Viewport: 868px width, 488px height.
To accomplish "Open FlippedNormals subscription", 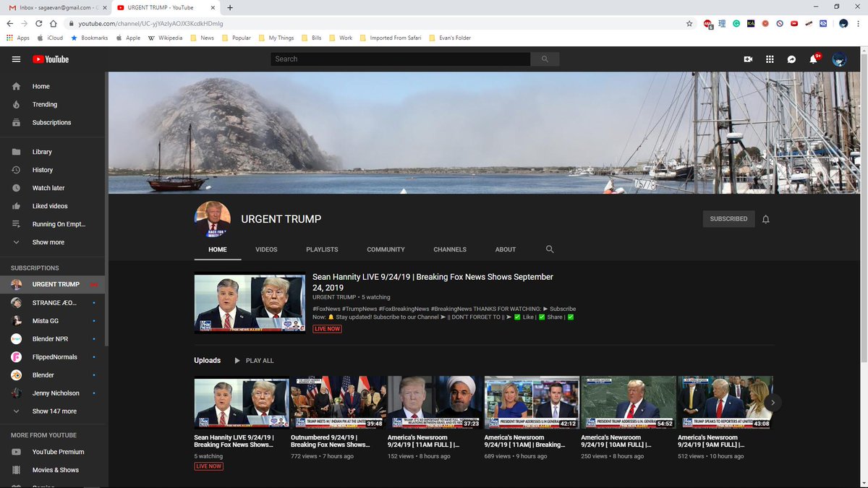I will [54, 357].
